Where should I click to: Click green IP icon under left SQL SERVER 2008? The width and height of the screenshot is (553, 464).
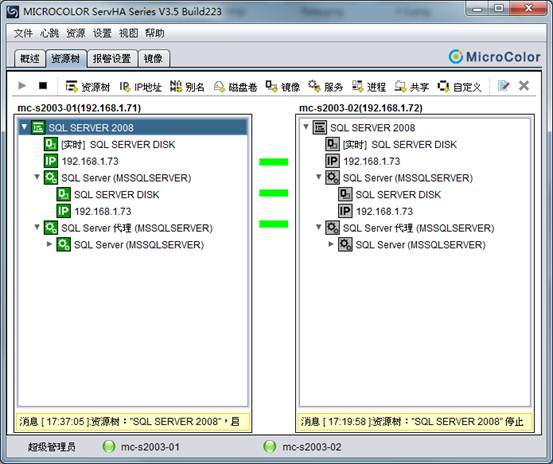pyautogui.click(x=51, y=161)
